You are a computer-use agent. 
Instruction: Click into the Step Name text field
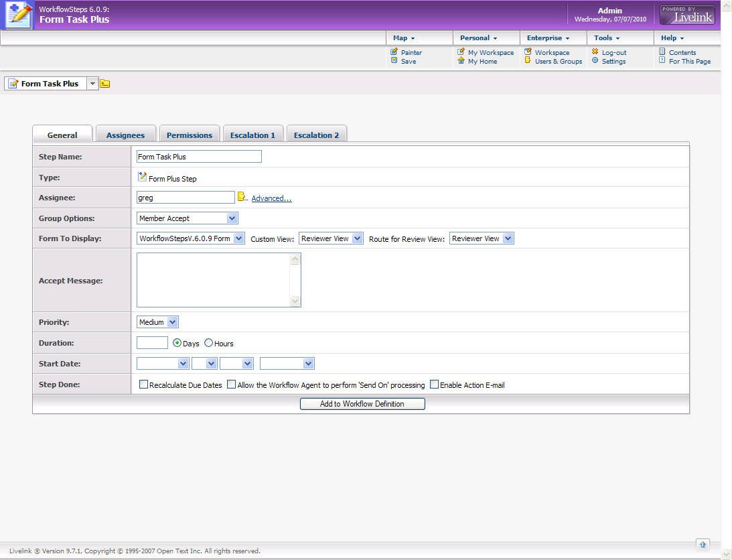tap(198, 157)
